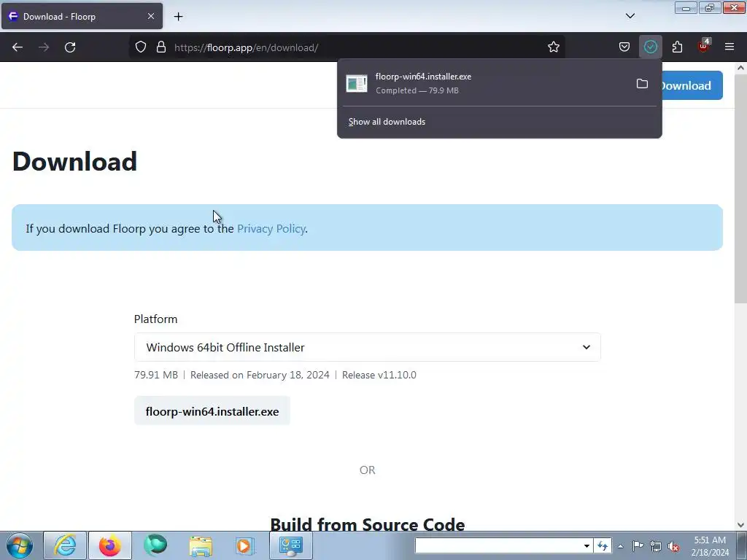Open the hamburger application menu
Screen dimensions: 747x560
point(729,47)
